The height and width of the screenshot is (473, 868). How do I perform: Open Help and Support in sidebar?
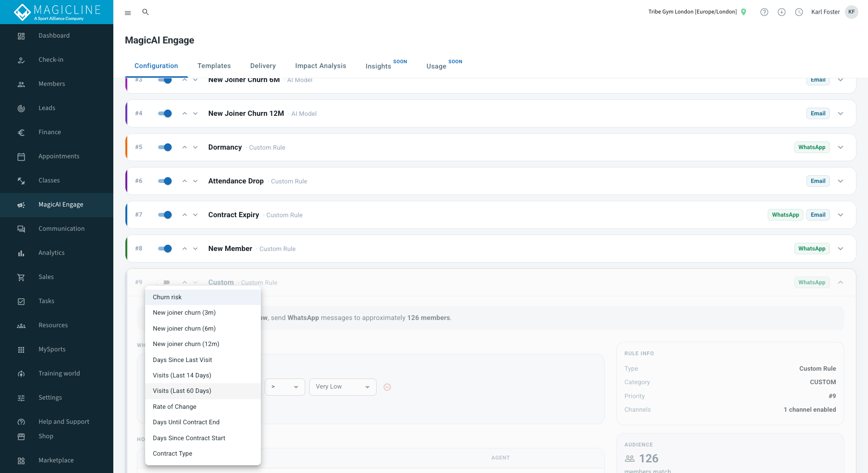pyautogui.click(x=56, y=422)
